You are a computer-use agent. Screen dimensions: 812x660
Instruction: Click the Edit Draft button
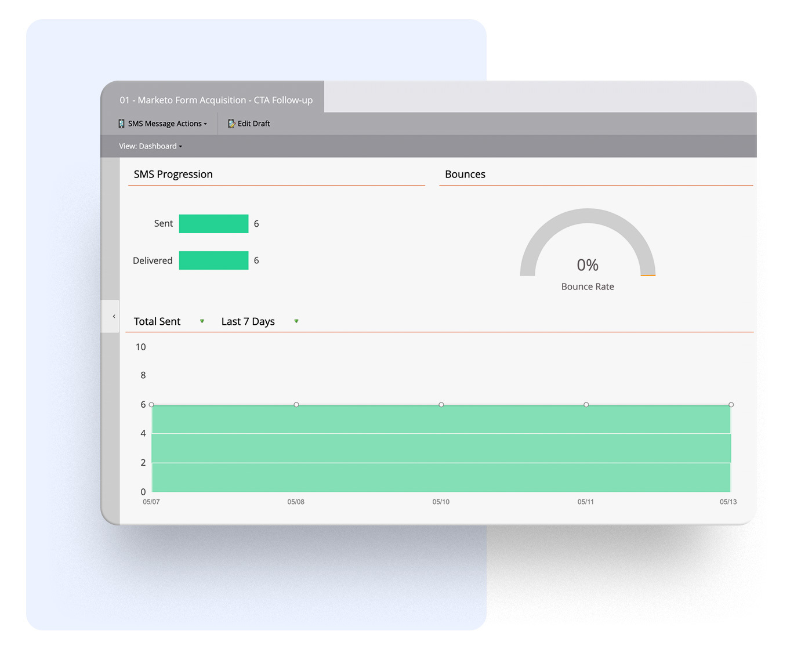(x=249, y=124)
